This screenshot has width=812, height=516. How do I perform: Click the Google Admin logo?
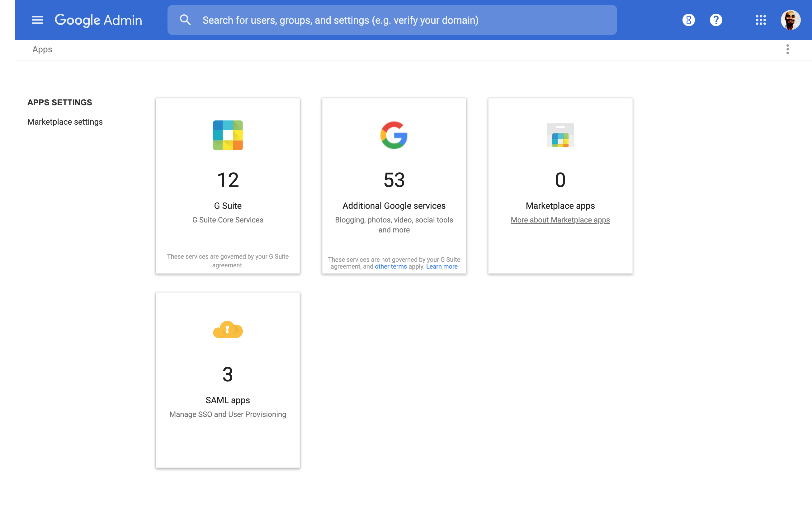[x=98, y=20]
